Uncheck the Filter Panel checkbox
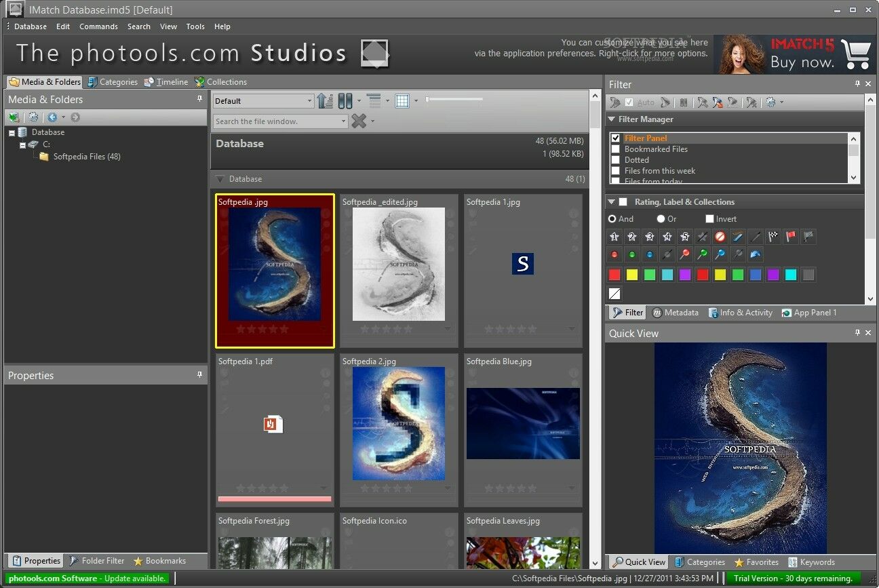 tap(616, 138)
